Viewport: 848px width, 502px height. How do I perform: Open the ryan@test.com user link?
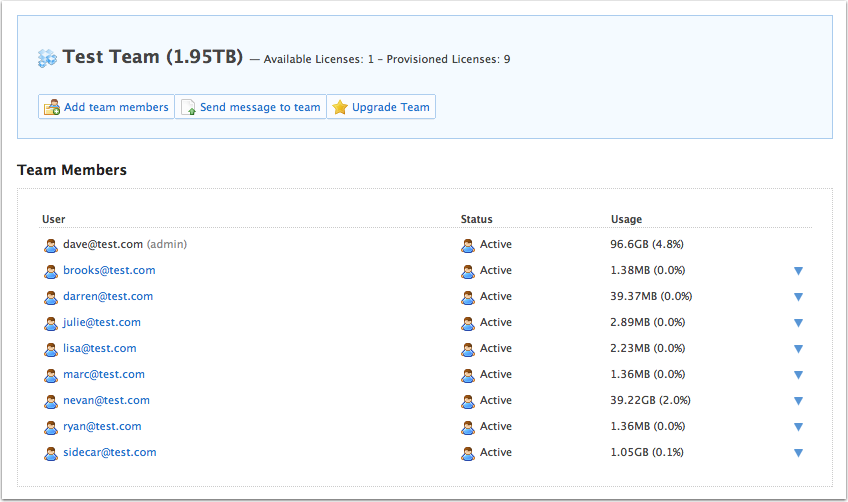(x=102, y=426)
